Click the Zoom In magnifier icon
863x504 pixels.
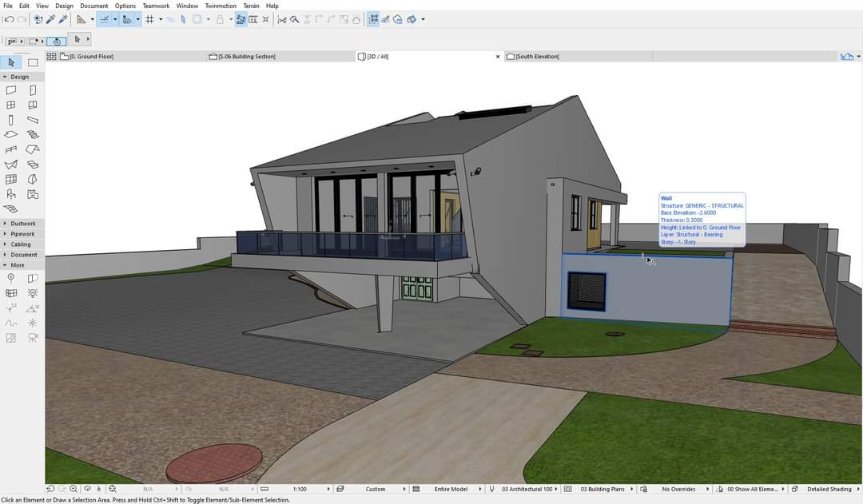pos(74,489)
